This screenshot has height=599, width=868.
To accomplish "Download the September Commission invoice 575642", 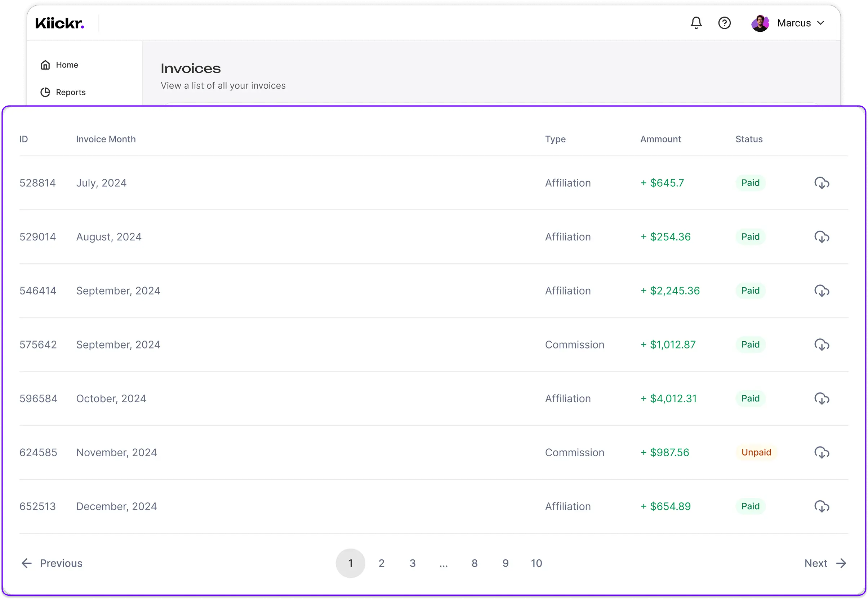I will tap(822, 345).
